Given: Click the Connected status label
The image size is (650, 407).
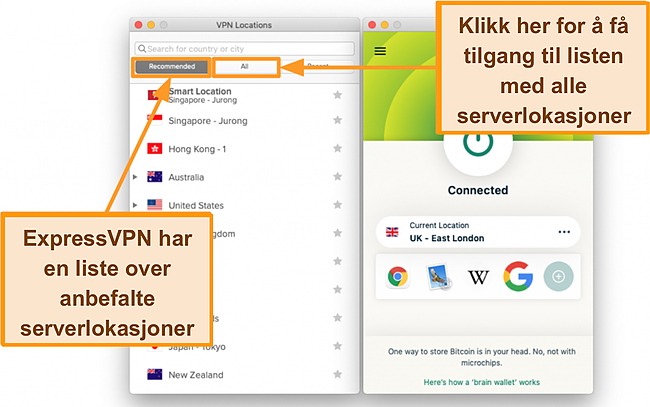Looking at the screenshot, I should click(x=478, y=190).
